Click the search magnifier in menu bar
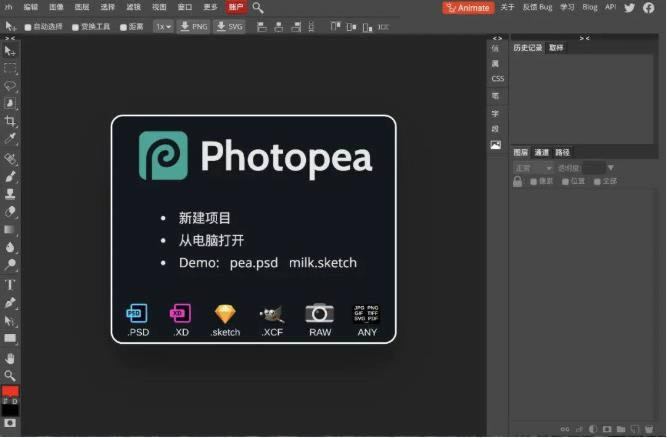 tap(258, 8)
